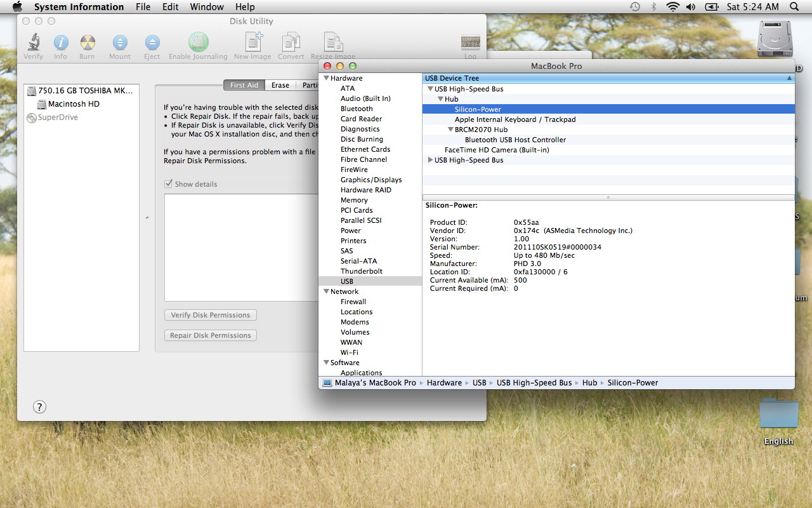
Task: Click the USB Device Tree sort arrow
Action: [x=789, y=78]
